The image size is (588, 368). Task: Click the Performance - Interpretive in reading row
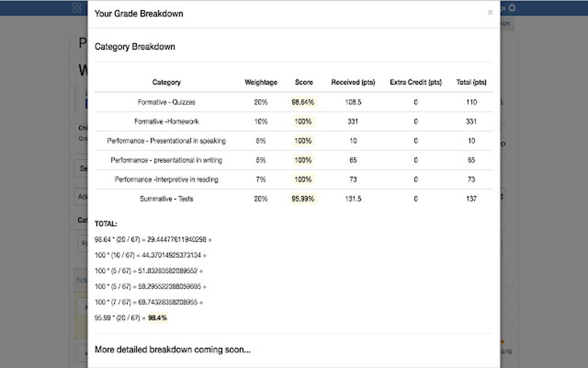point(166,179)
